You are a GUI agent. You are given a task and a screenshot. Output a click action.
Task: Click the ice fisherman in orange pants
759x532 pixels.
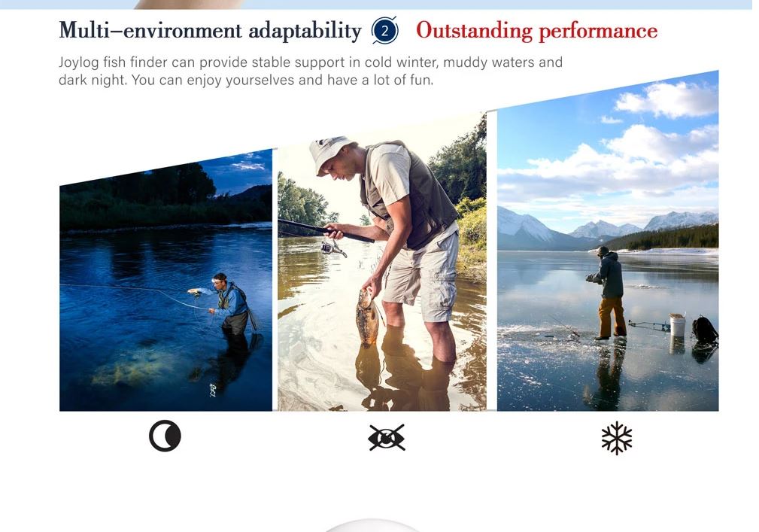(x=609, y=293)
